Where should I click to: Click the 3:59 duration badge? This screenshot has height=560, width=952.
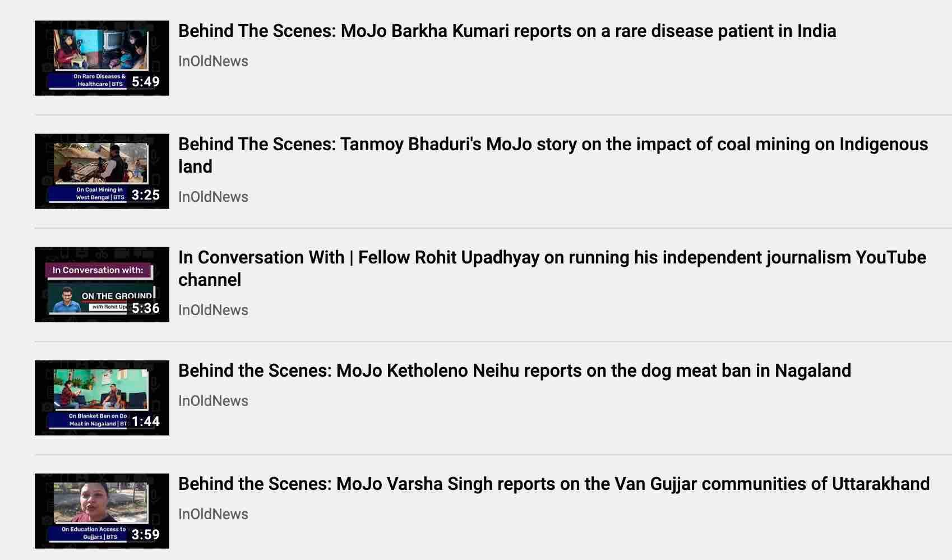[146, 535]
